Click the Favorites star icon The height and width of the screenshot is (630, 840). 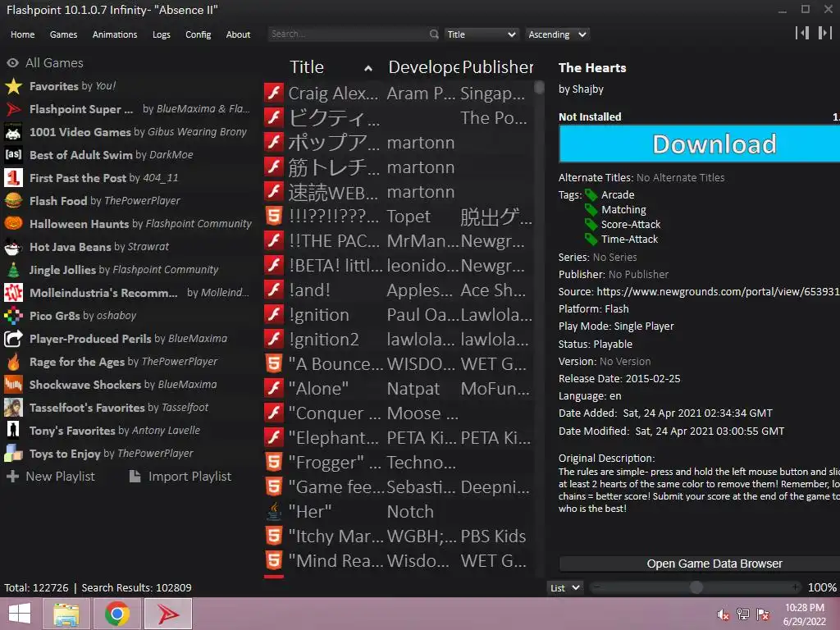(13, 86)
